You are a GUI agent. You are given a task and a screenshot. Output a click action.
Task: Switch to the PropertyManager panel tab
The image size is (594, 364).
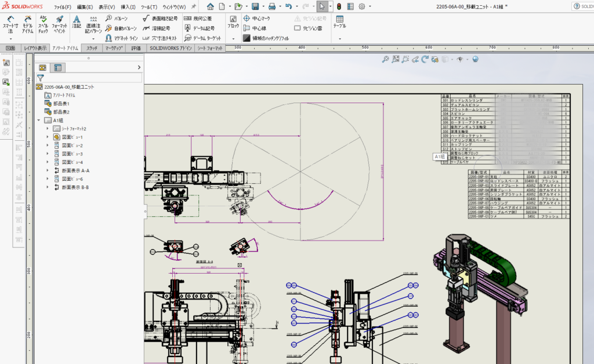57,68
